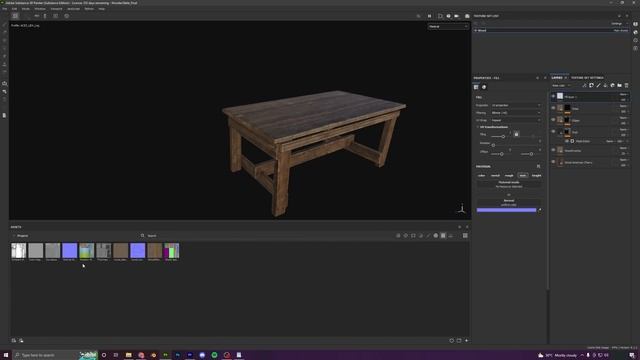Select the Material Picker tool

click(4, 72)
